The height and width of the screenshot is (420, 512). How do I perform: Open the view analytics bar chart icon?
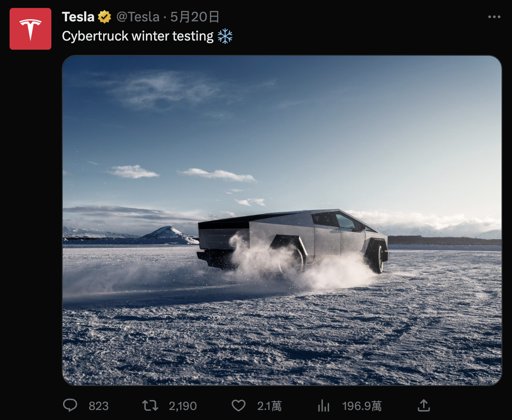point(323,406)
